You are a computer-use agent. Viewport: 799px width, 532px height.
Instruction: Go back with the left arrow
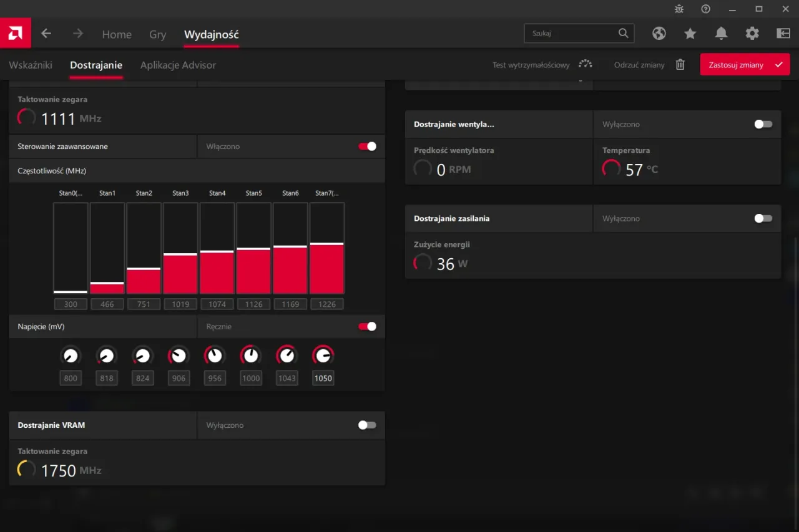click(x=46, y=34)
